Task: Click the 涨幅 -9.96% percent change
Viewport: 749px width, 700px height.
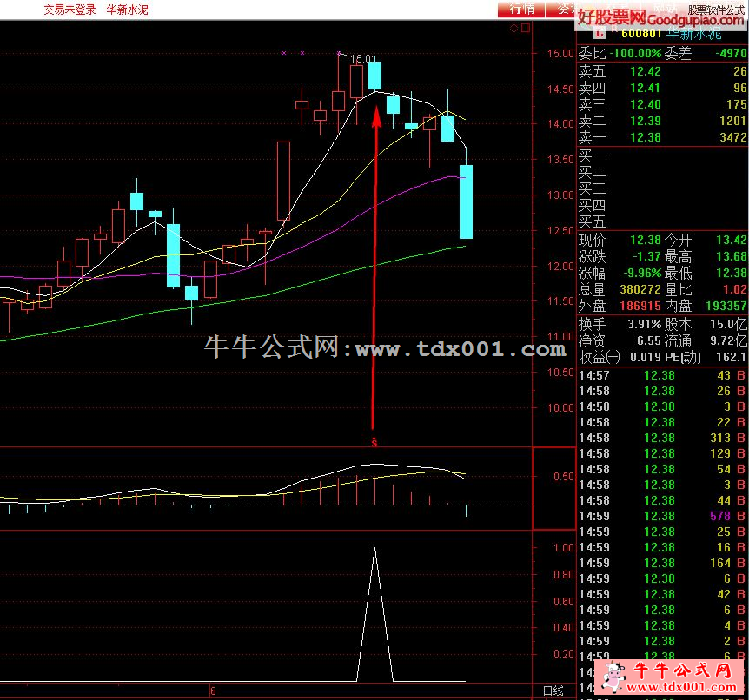Action: coord(642,273)
